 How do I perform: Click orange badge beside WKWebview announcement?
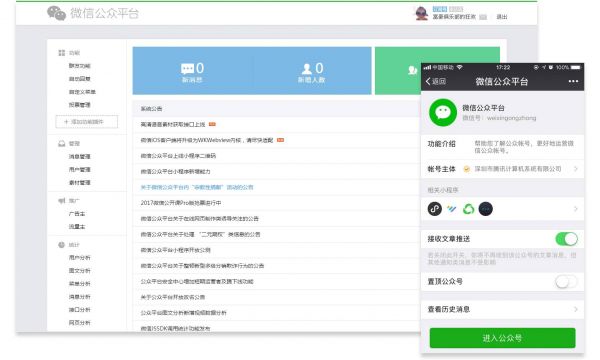(280, 140)
